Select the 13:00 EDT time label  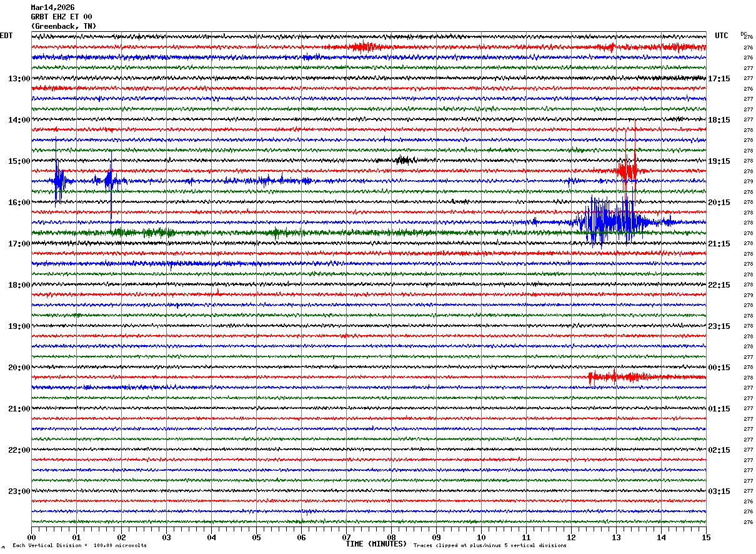(x=19, y=79)
